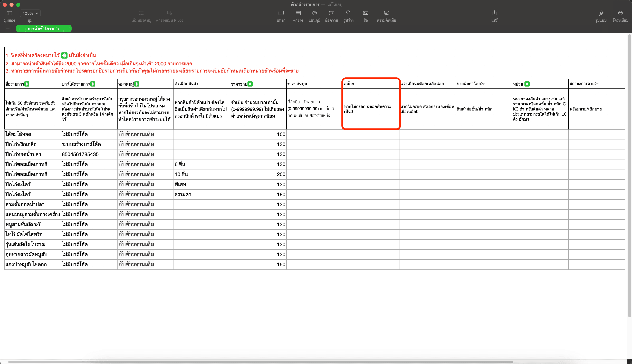Click the document title ตัวอย่างรายการ
The width and height of the screenshot is (632, 364).
coord(305,5)
